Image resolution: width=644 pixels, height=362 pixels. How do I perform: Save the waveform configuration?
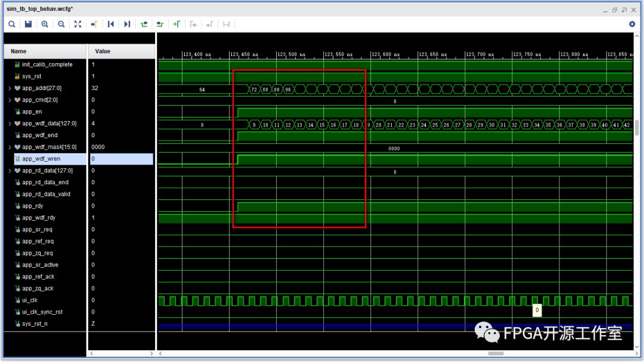coord(28,24)
